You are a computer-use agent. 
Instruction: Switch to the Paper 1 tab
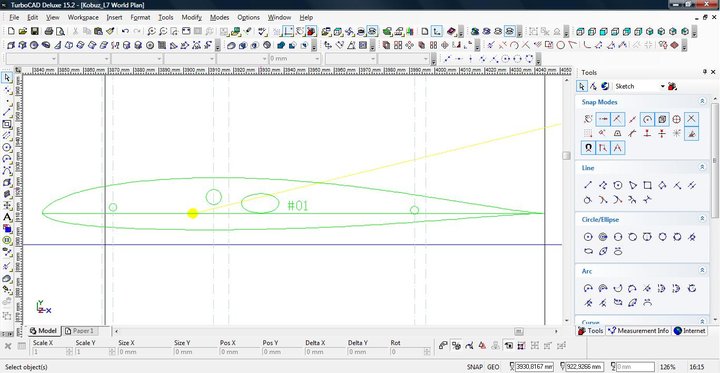[x=80, y=331]
